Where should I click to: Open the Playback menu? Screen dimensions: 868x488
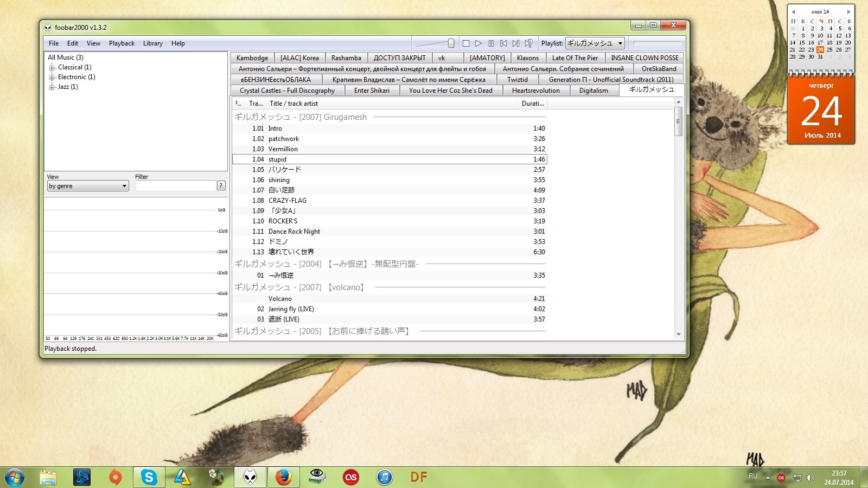(x=122, y=43)
